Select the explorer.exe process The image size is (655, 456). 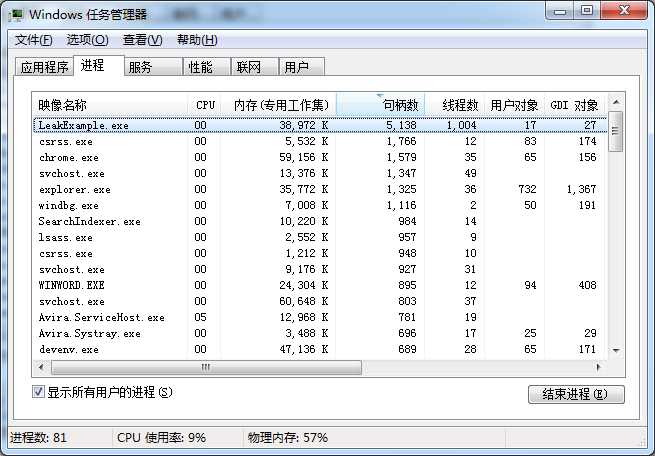pyautogui.click(x=319, y=190)
